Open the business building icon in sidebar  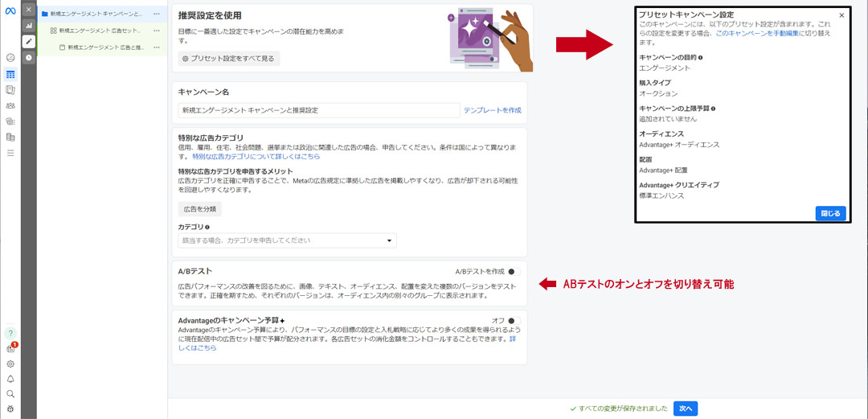coord(10,137)
